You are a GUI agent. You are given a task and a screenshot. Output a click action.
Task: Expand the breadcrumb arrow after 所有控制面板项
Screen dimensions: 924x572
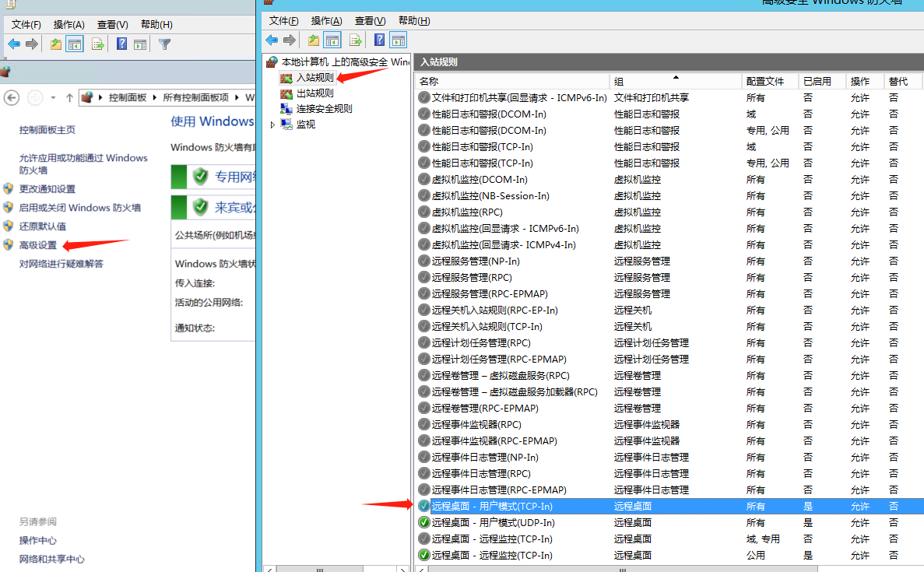click(237, 97)
